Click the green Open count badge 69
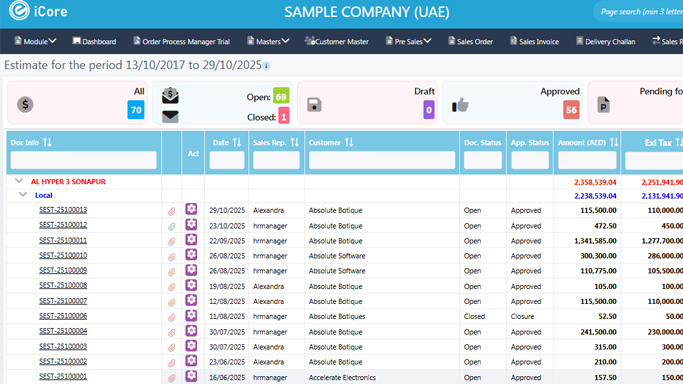The width and height of the screenshot is (683, 384). click(281, 96)
